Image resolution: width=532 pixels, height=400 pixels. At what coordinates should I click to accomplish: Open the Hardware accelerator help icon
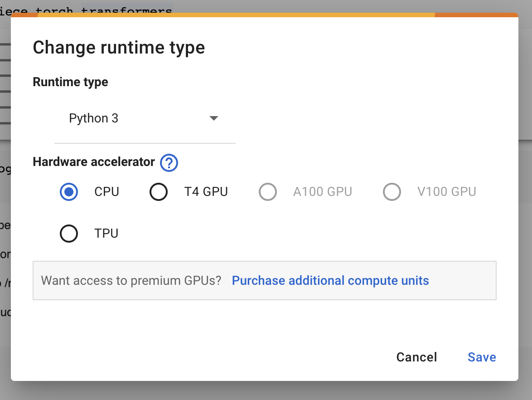pyautogui.click(x=169, y=162)
